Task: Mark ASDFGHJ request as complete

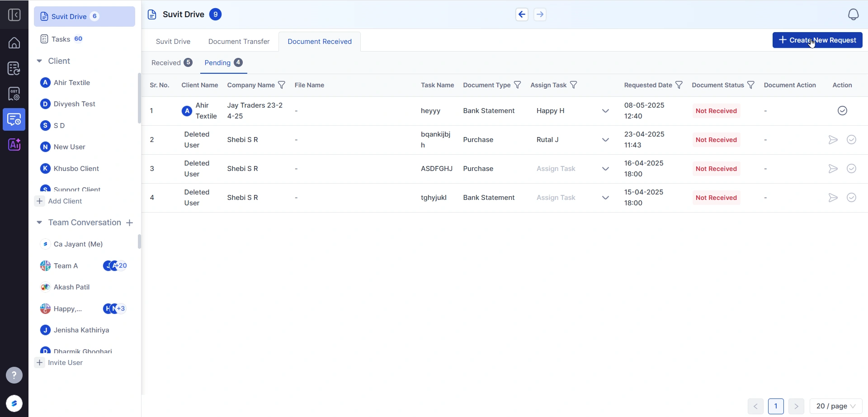Action: pos(851,169)
